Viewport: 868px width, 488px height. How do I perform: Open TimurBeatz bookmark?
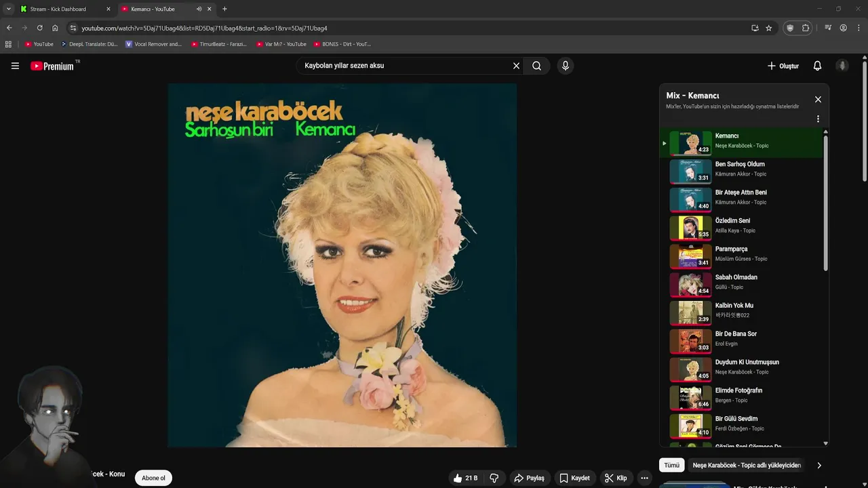(x=218, y=44)
